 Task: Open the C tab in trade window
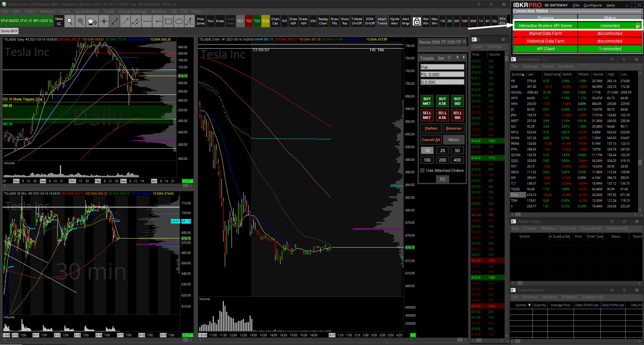[x=449, y=58]
